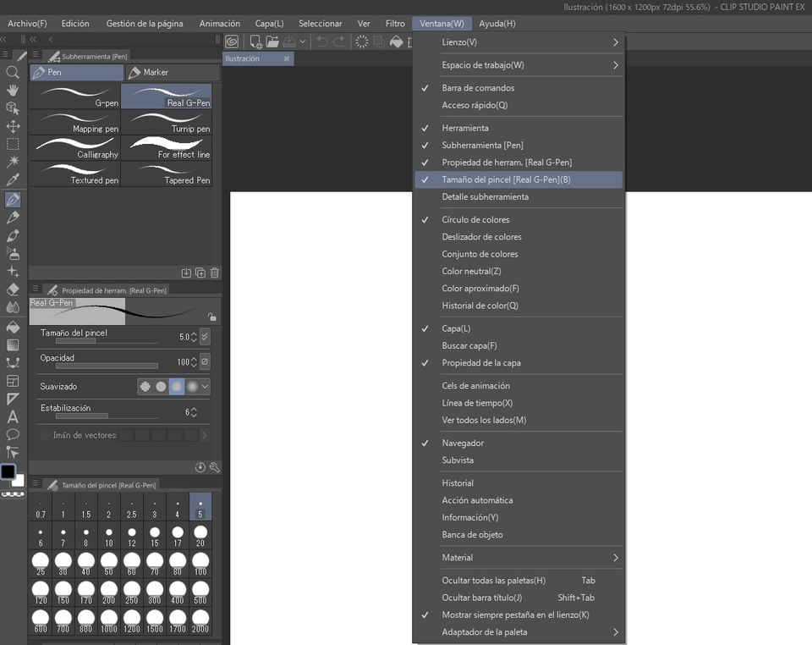Select the Airbrush tool

click(12, 254)
